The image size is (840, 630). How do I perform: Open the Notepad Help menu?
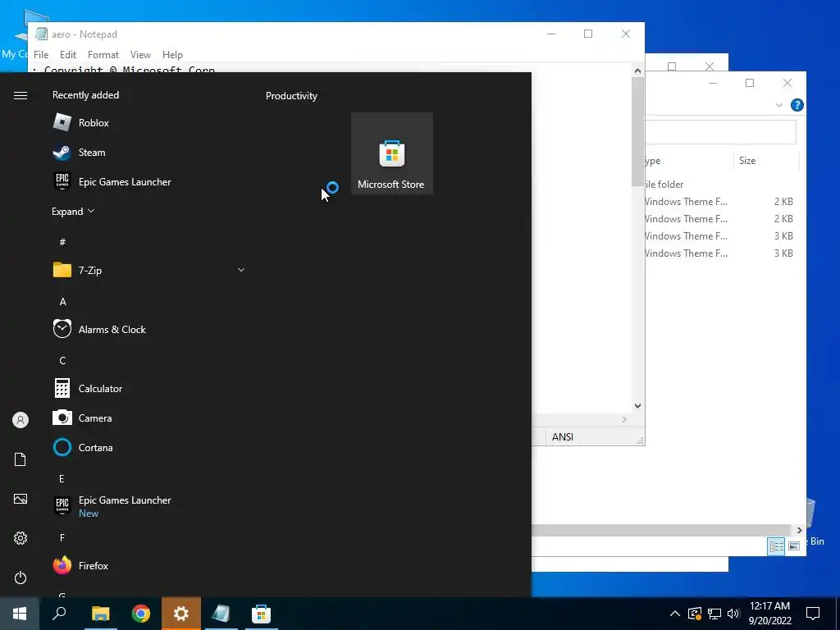[172, 55]
